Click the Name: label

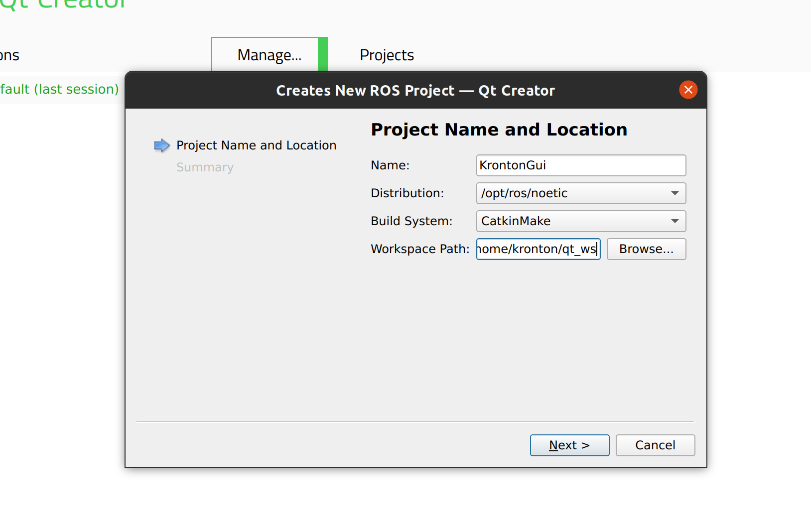coord(390,165)
